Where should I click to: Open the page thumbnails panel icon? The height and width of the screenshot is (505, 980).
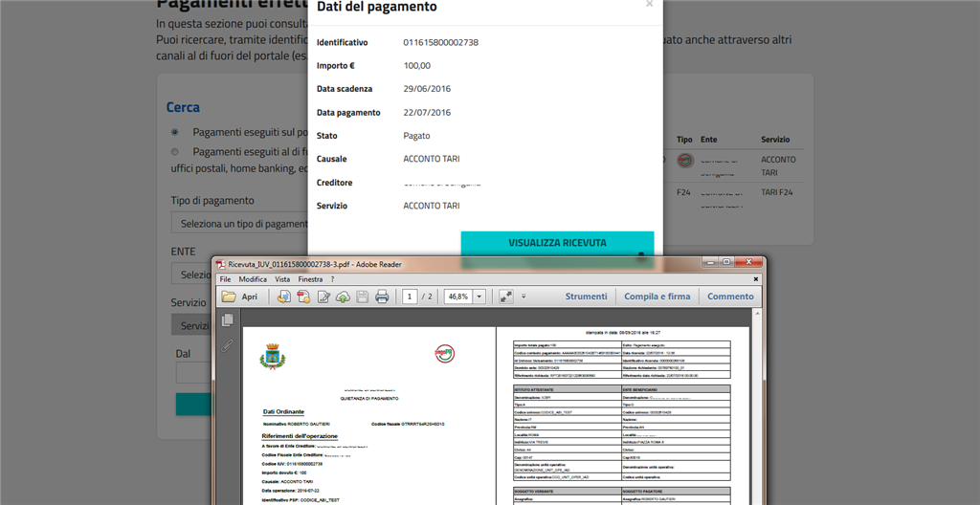click(x=228, y=320)
